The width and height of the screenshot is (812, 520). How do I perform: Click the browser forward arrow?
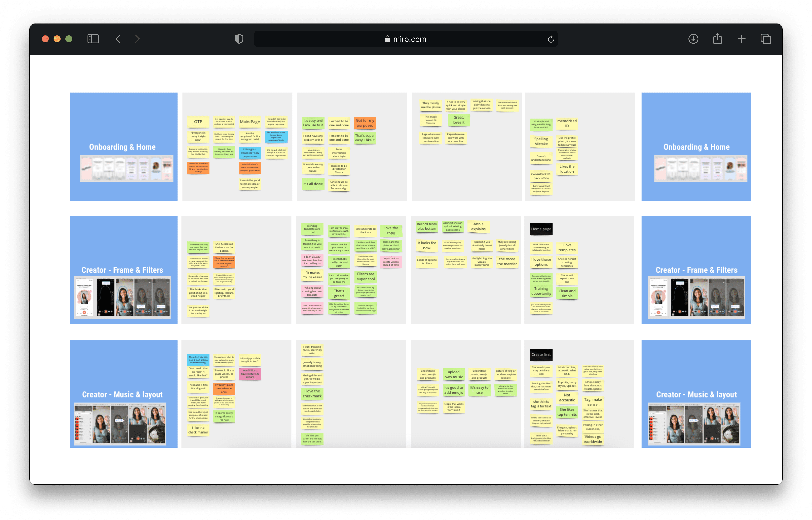137,39
